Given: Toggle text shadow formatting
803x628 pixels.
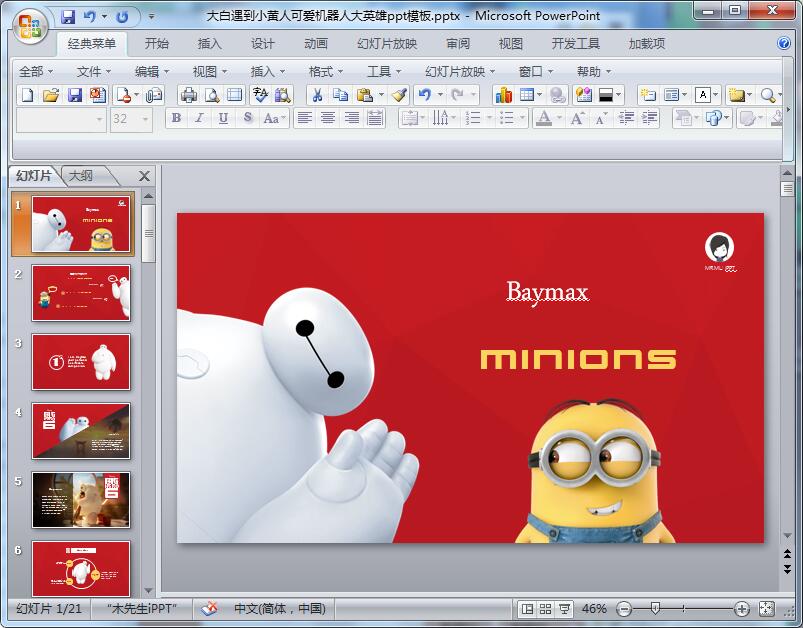Looking at the screenshot, I should click(x=247, y=119).
